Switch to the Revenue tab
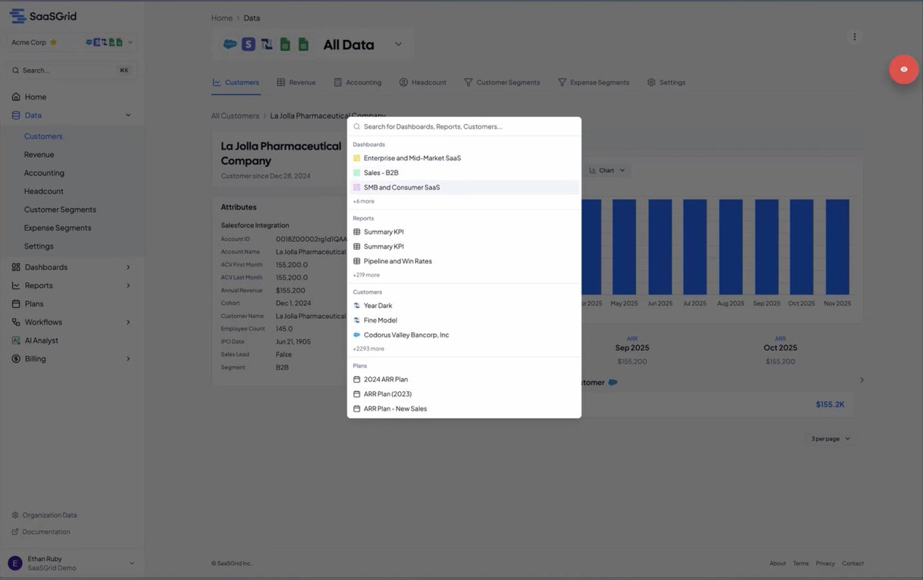The height and width of the screenshot is (580, 924). point(296,82)
